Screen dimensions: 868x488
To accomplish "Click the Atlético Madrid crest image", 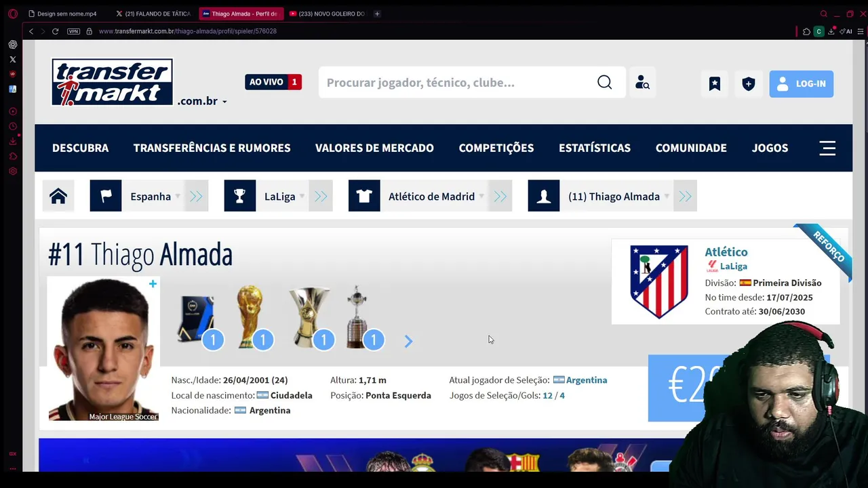I will pyautogui.click(x=659, y=281).
